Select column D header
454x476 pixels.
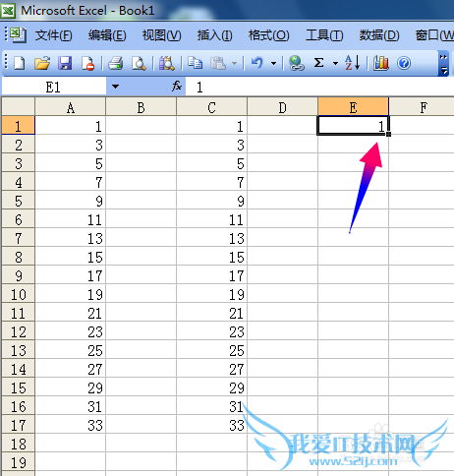click(x=282, y=107)
